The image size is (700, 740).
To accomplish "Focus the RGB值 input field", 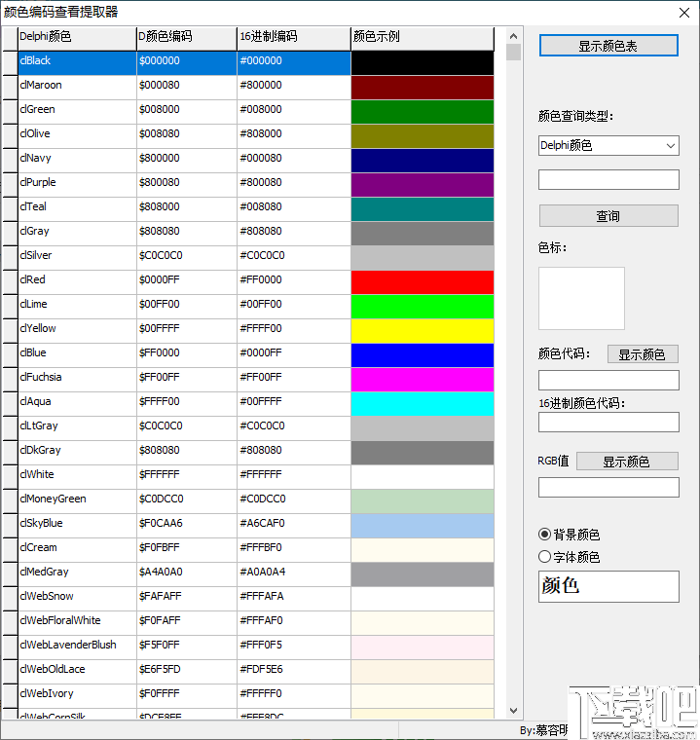I will point(608,487).
